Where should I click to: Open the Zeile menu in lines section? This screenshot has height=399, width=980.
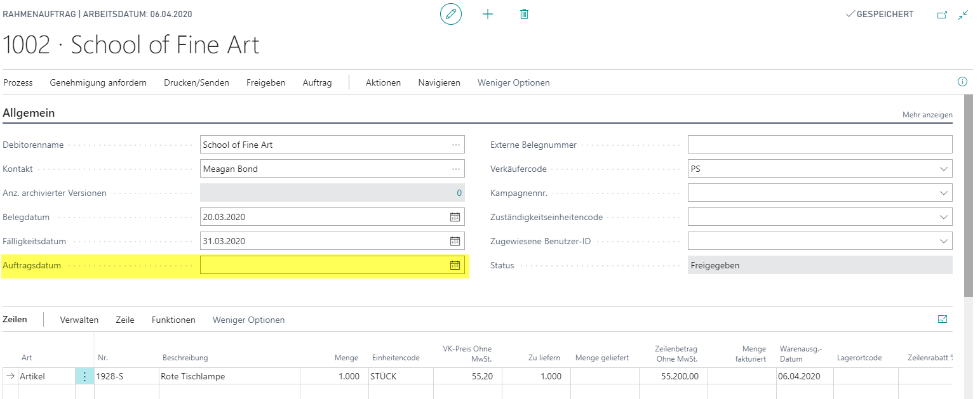125,320
